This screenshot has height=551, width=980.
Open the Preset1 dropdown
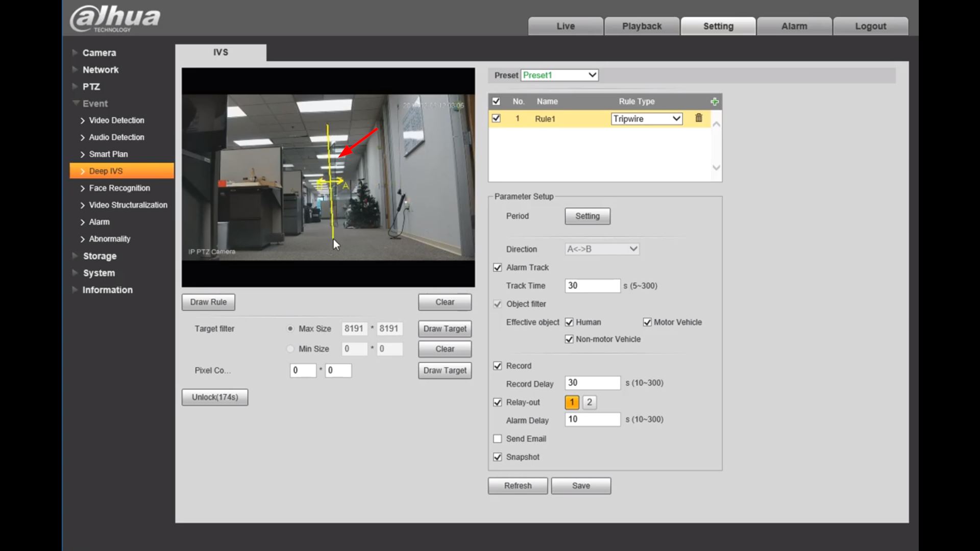click(x=559, y=74)
